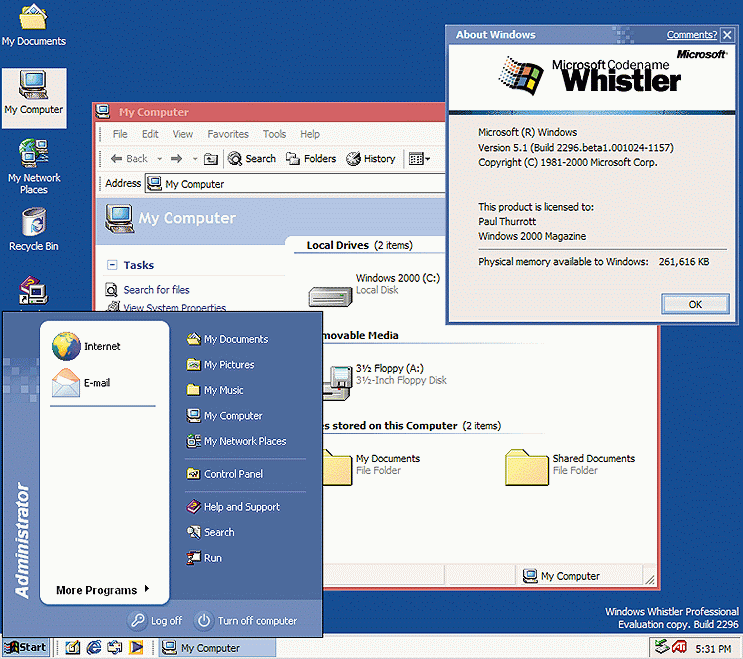Viewport: 743px width, 659px height.
Task: Click the Start button
Action: 26,648
